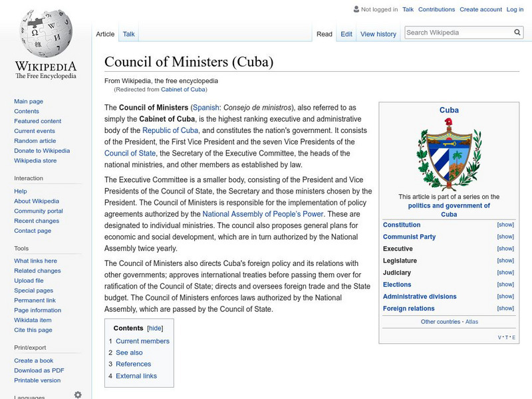Click Download as PDF
Viewport: 532px width, 399px height.
coord(39,370)
